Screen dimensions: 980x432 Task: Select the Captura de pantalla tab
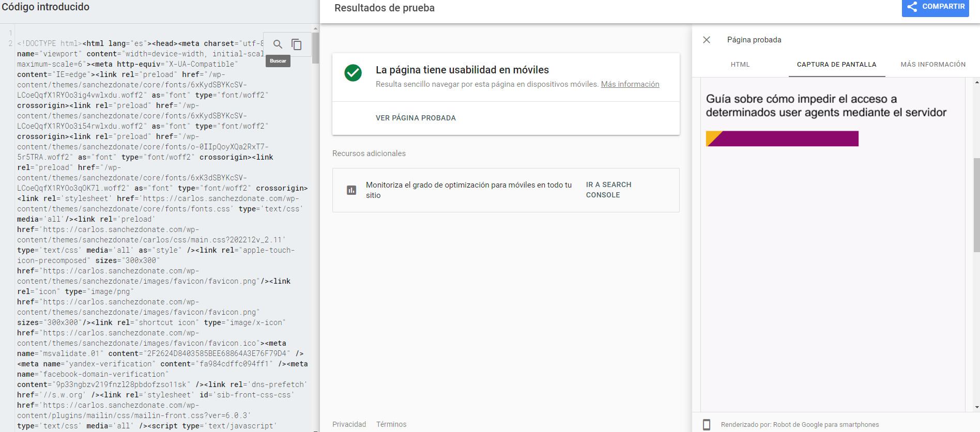coord(836,65)
